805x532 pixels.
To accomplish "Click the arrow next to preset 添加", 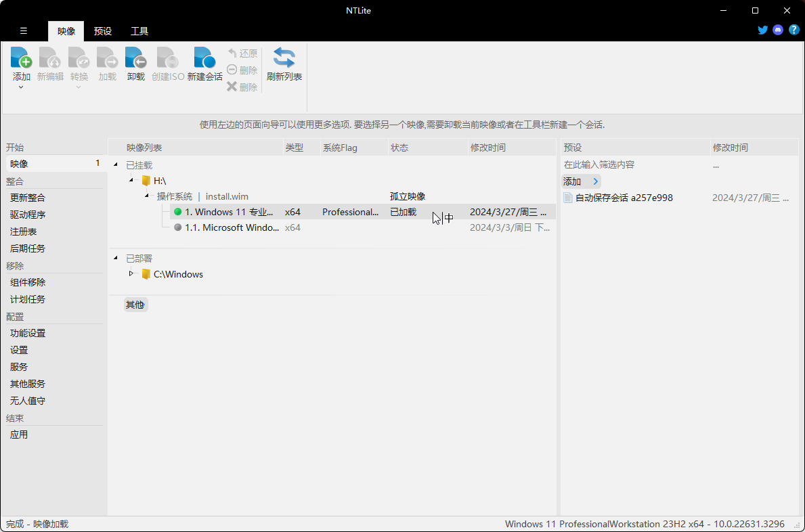I will click(x=595, y=181).
